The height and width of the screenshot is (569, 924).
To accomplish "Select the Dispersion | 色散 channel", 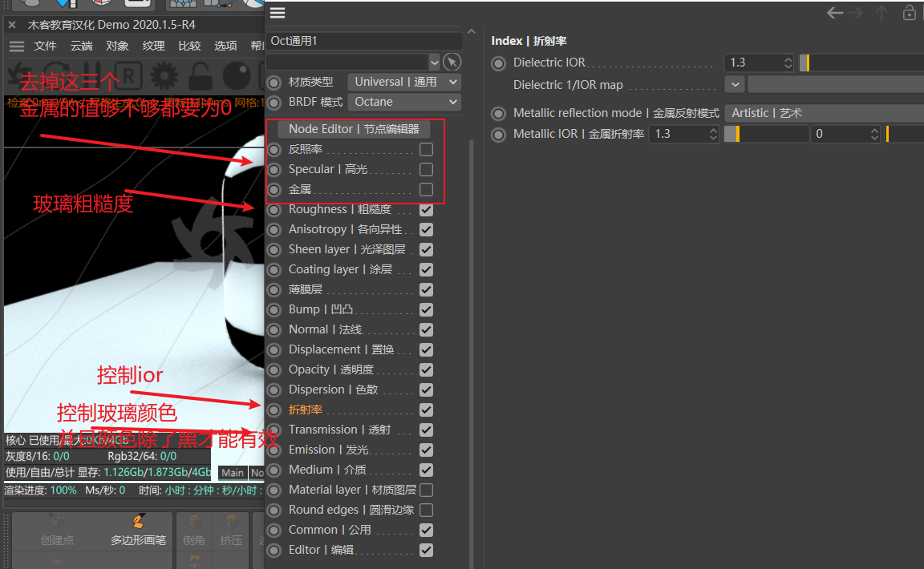I will [333, 390].
